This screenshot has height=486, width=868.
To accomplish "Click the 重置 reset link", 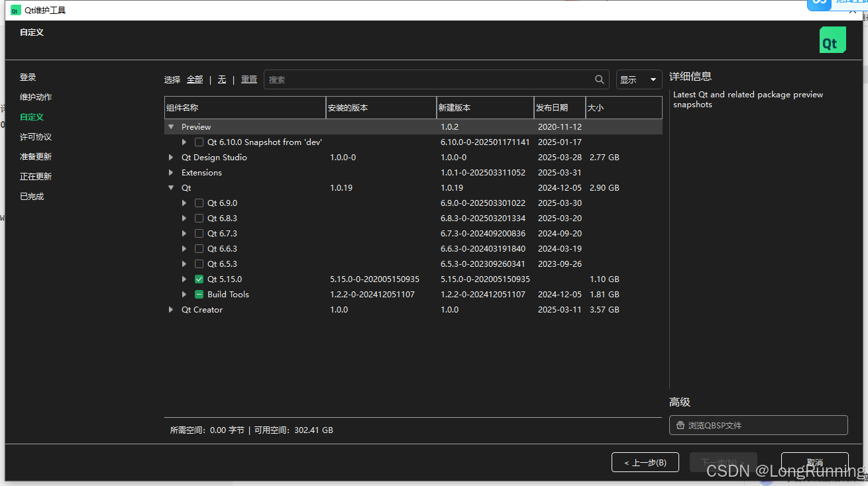I will click(x=249, y=79).
